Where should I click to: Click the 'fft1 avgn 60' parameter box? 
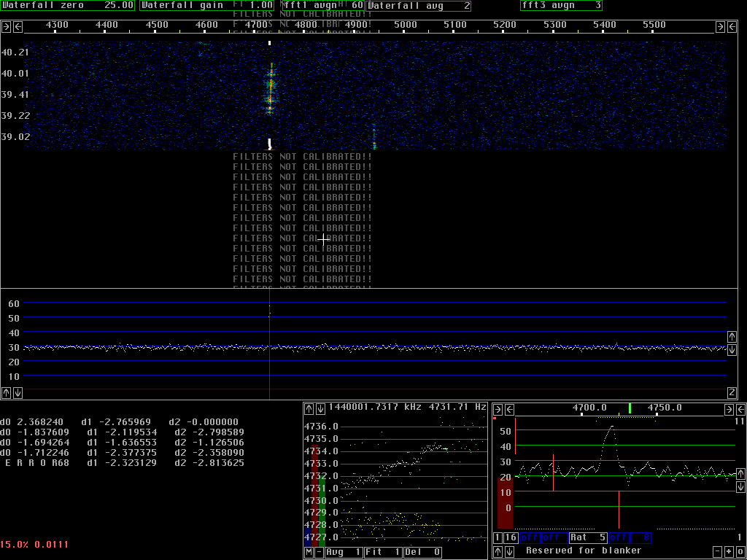(323, 5)
